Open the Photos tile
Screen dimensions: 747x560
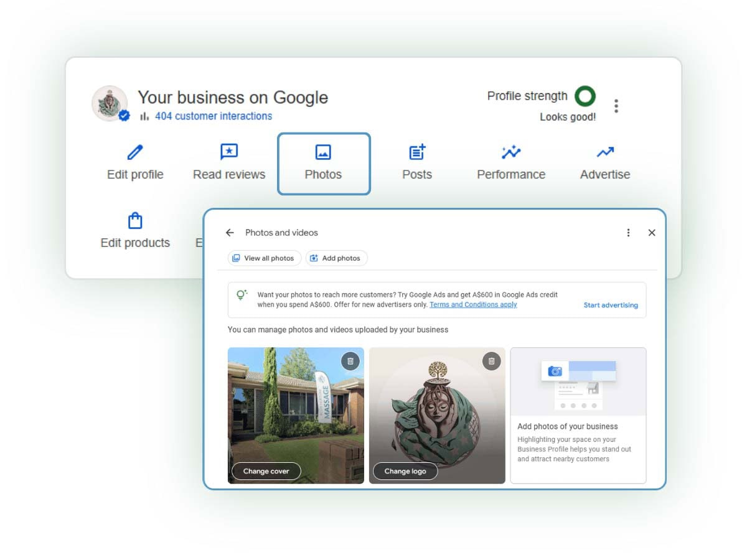click(x=324, y=164)
